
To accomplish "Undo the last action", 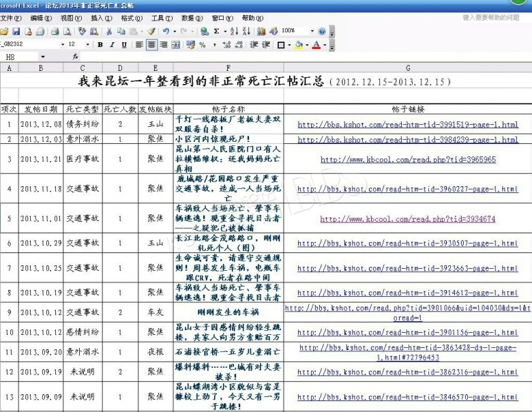I will pyautogui.click(x=166, y=31).
